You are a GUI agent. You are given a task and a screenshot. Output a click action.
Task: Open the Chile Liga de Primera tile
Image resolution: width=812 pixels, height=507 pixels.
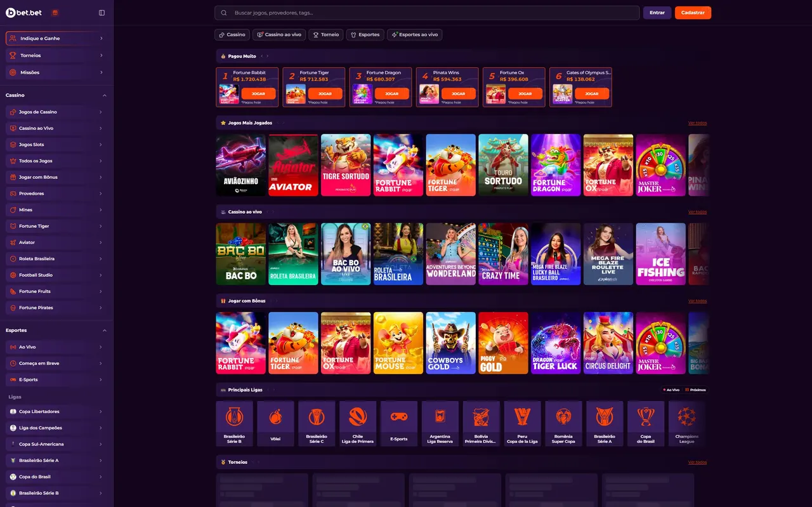click(358, 424)
